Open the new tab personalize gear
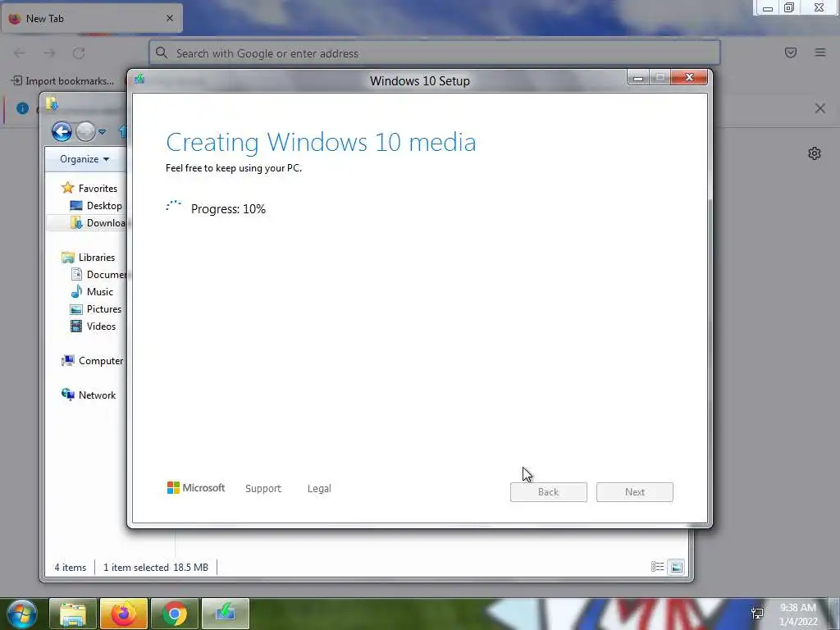Screen dimensions: 840x630 (x=815, y=153)
